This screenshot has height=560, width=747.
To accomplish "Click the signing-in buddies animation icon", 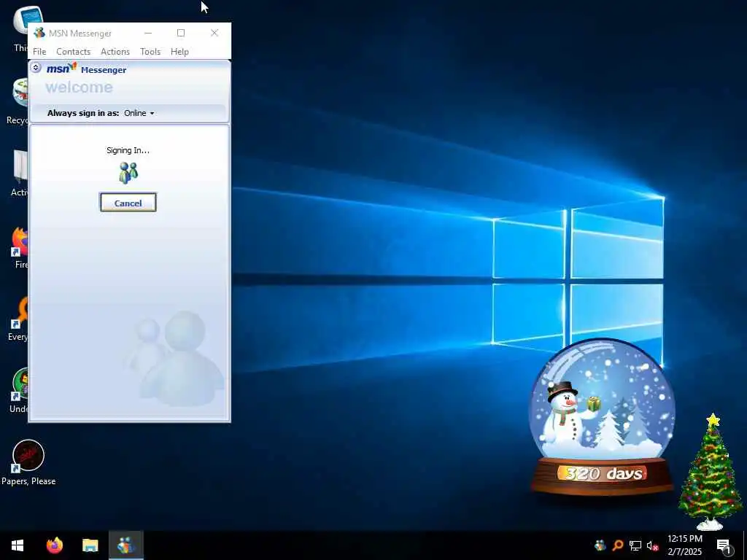I will 128,172.
